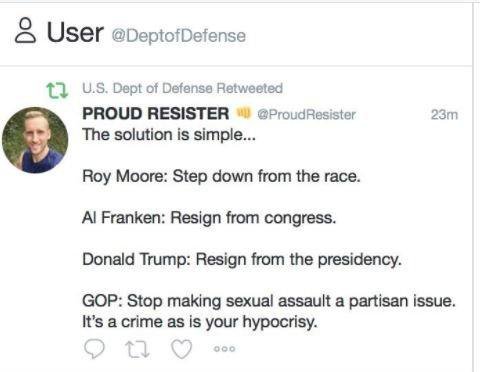
Task: Open the @DeptofDefense handle in header
Action: pos(179,36)
